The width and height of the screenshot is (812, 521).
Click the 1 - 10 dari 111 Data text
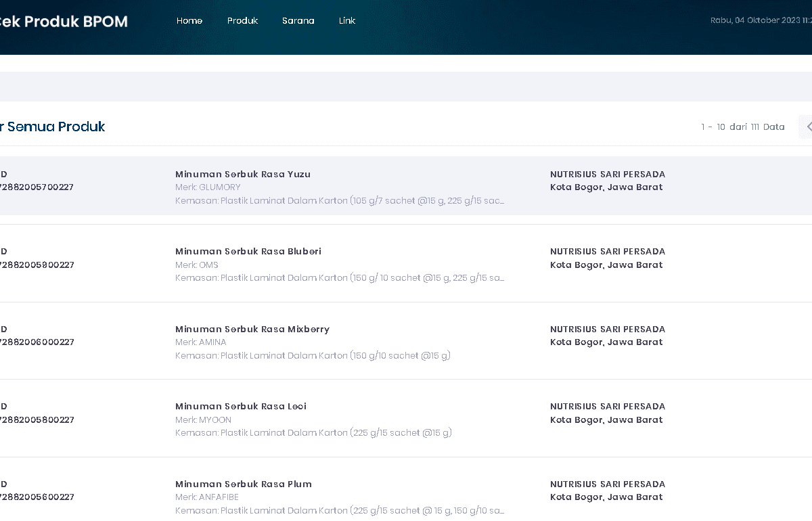(x=743, y=127)
